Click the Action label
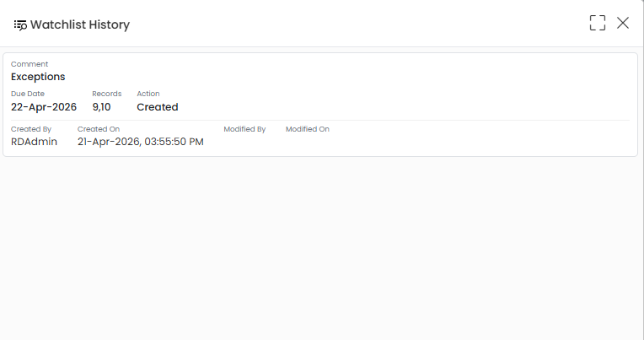Image resolution: width=644 pixels, height=340 pixels. (148, 94)
